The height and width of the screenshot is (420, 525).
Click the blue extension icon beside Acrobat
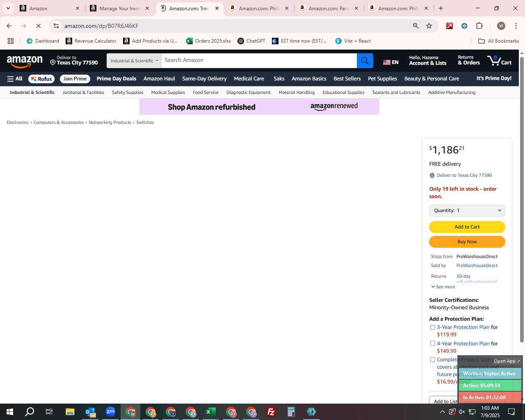tap(464, 26)
